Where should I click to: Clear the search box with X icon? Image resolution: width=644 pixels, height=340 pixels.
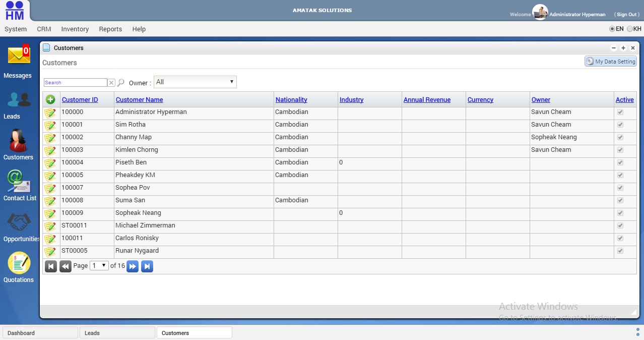(x=111, y=83)
